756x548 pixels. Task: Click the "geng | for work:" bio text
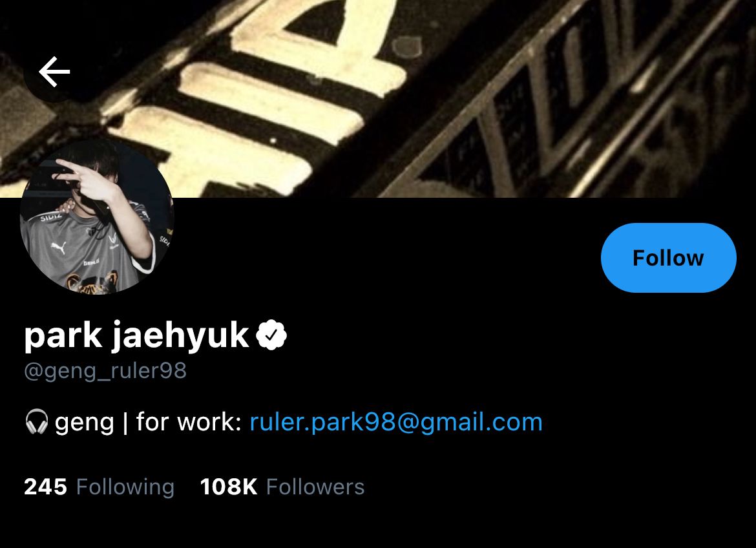(148, 422)
